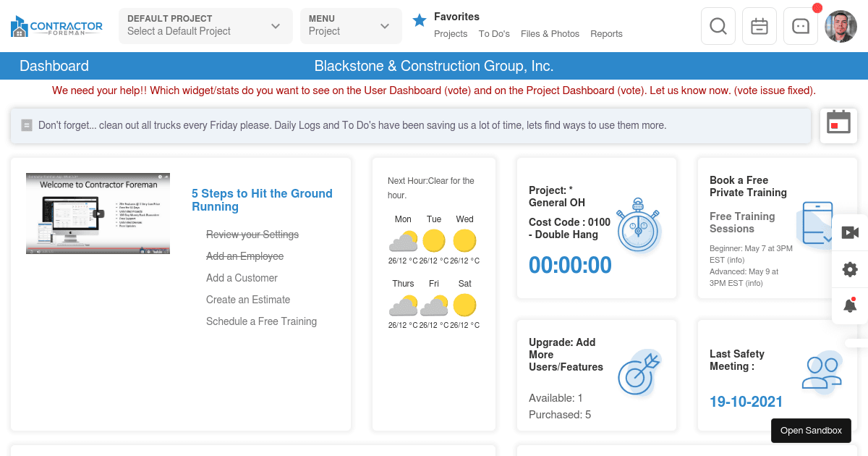Click the Add an Employee step
868x456 pixels.
pyautogui.click(x=244, y=256)
